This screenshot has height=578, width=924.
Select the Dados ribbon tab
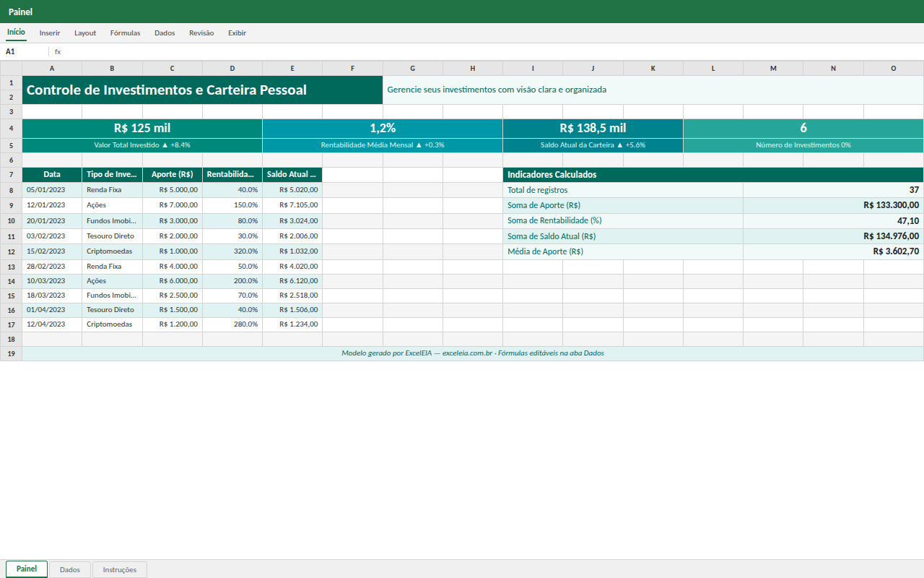pos(165,33)
